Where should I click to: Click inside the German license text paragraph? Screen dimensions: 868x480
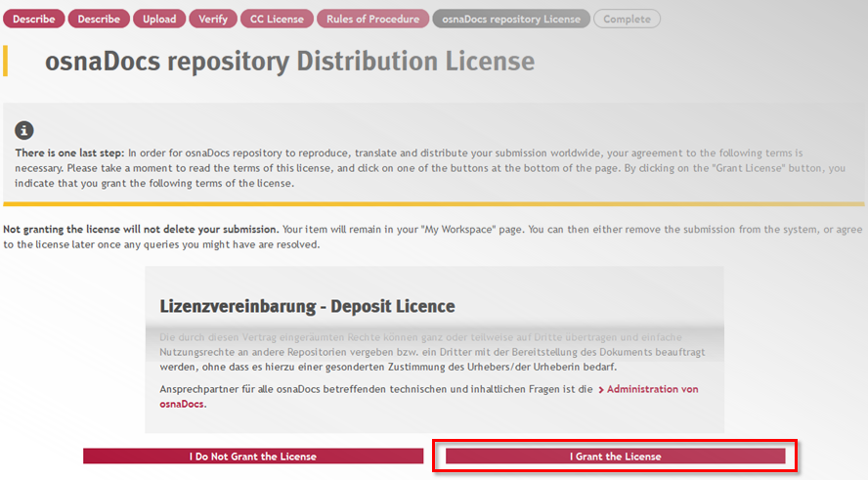(x=430, y=351)
